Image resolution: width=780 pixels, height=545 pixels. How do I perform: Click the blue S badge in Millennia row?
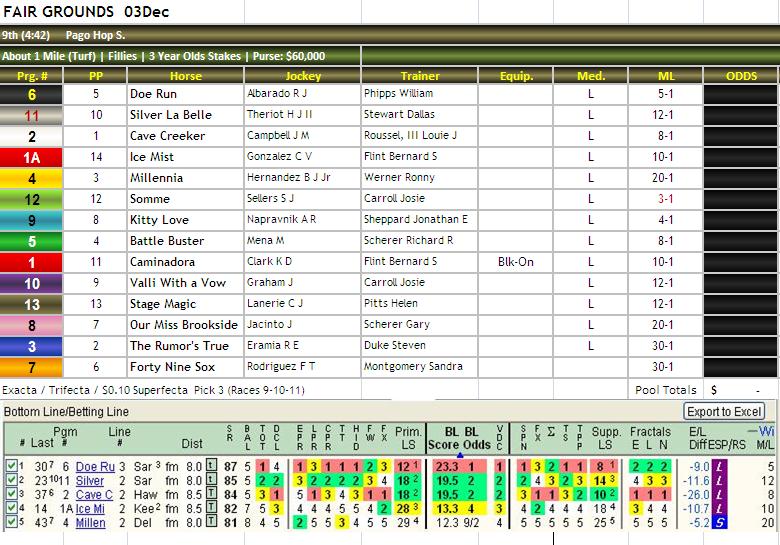pos(719,523)
